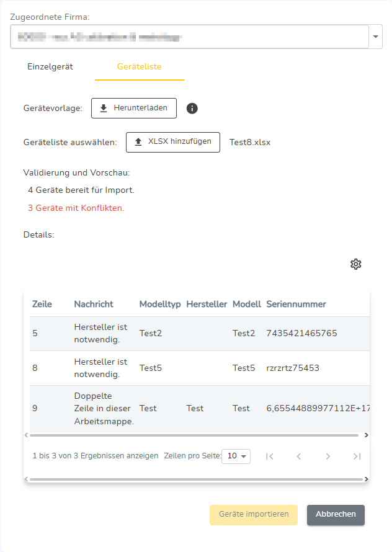Go to the first page icon

[x=270, y=456]
